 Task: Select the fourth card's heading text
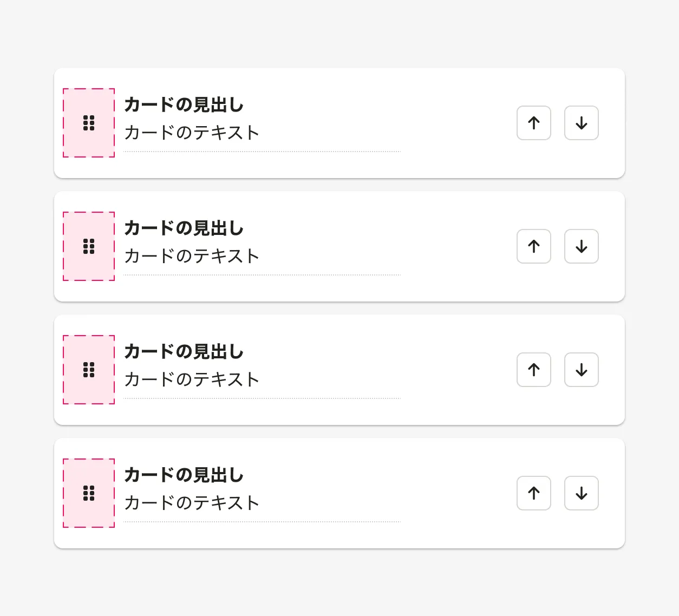click(x=184, y=475)
